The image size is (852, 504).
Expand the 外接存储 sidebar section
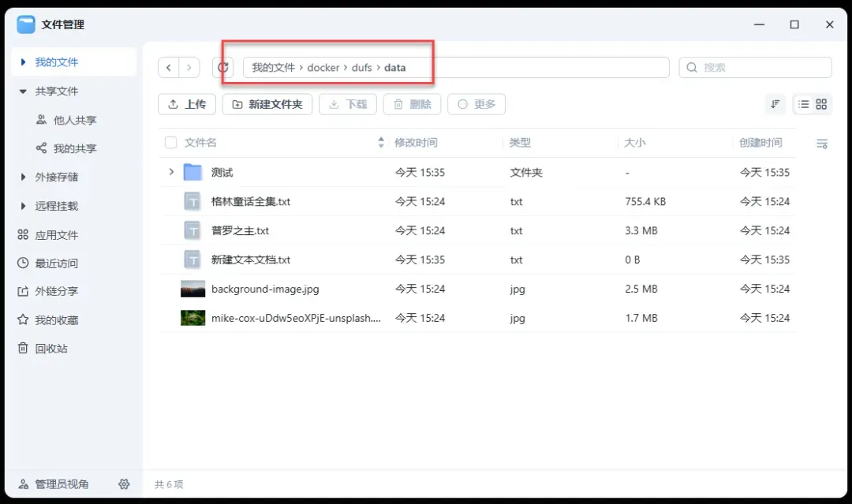23,177
